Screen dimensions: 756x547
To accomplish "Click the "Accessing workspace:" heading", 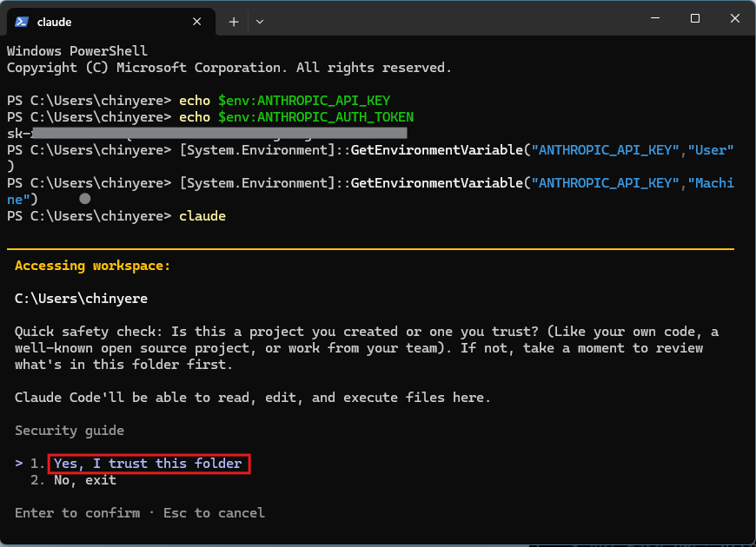I will point(93,266).
